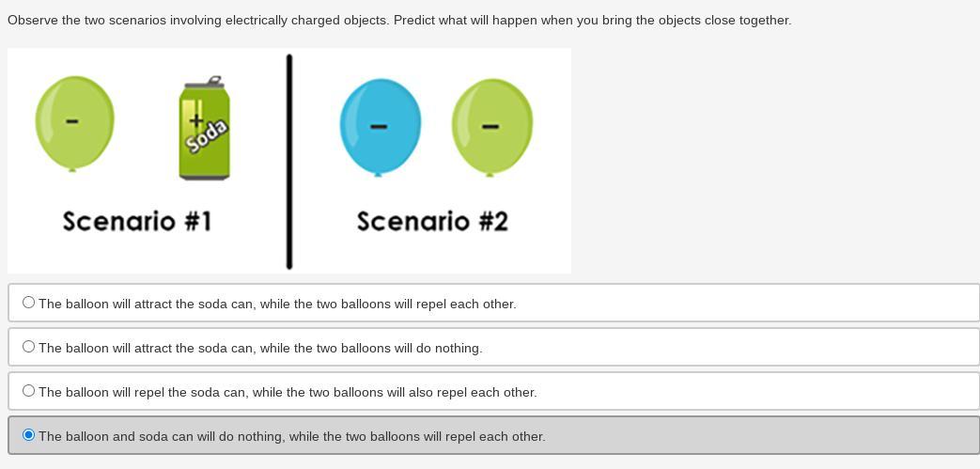Click the green balloon in Scenario #1
The width and height of the screenshot is (980, 469).
coord(74,123)
